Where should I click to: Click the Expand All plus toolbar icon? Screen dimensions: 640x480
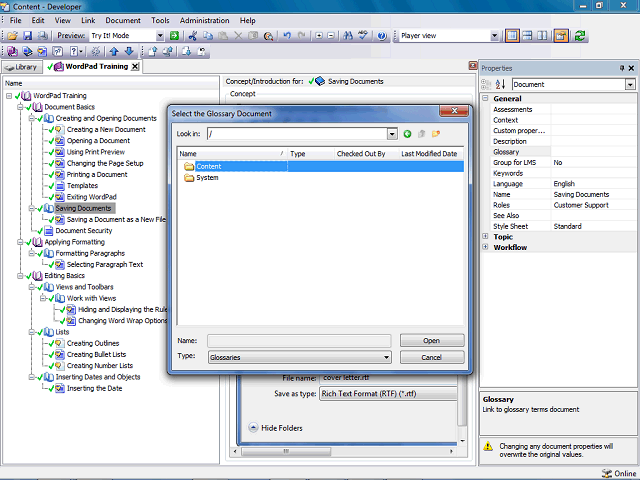click(319, 36)
